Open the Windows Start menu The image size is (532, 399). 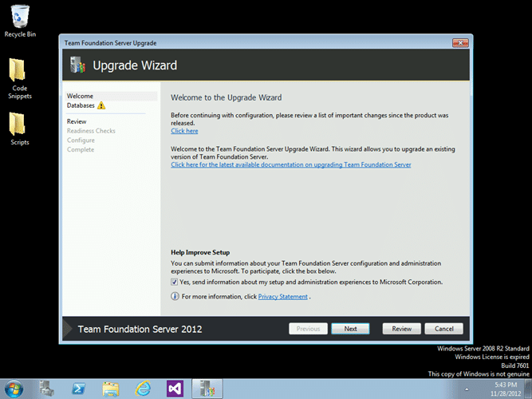coord(14,389)
